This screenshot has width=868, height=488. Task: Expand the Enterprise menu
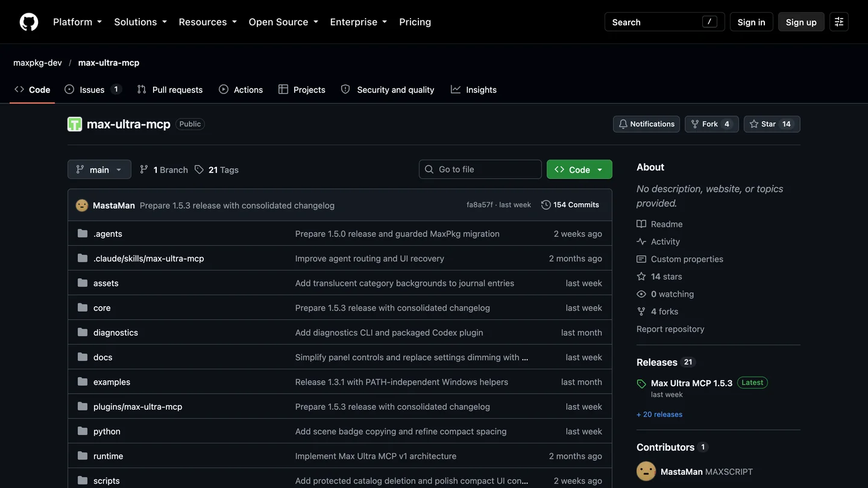358,22
